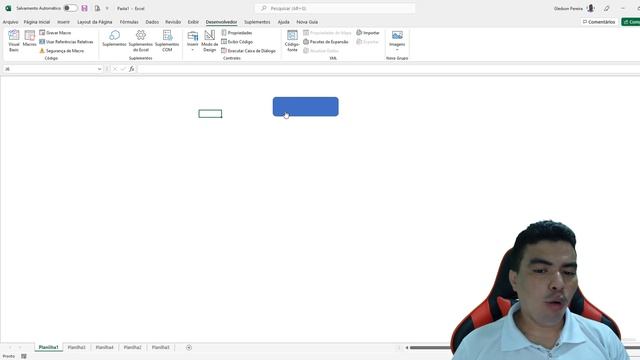Screen dimensions: 640x360
Task: Open the Nova Guia tab
Action: tap(307, 22)
